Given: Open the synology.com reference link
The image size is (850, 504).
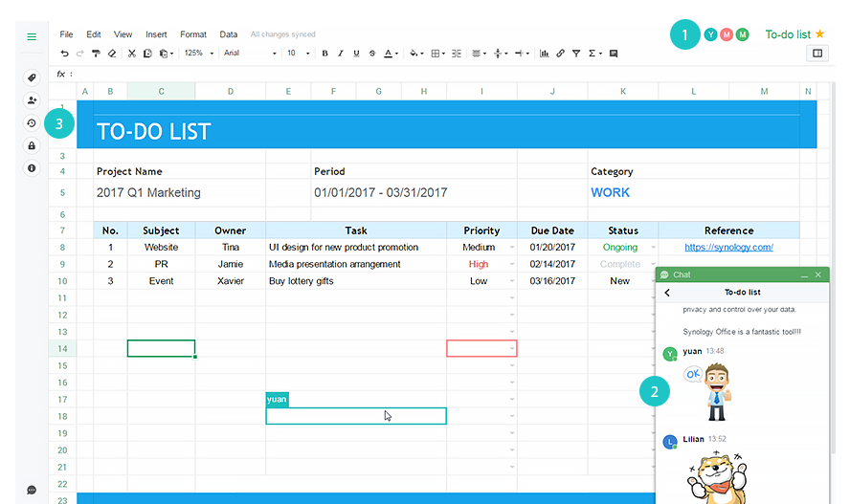Looking at the screenshot, I should pos(728,248).
